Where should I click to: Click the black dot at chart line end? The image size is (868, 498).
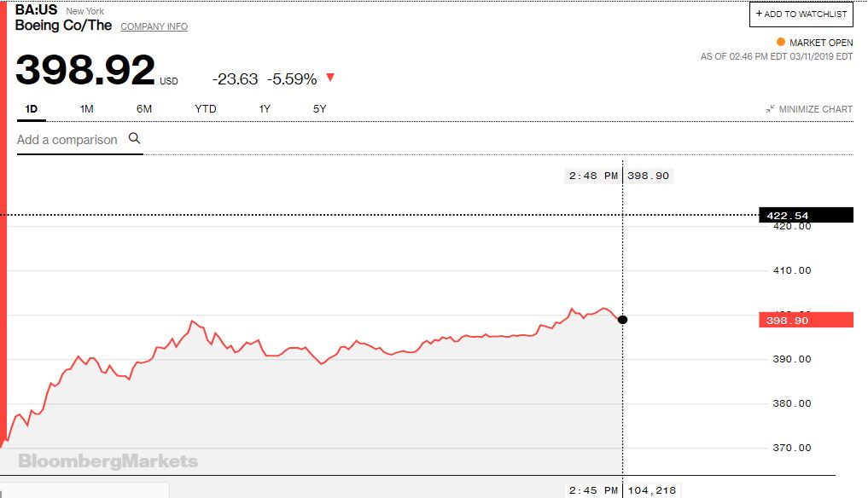[623, 320]
